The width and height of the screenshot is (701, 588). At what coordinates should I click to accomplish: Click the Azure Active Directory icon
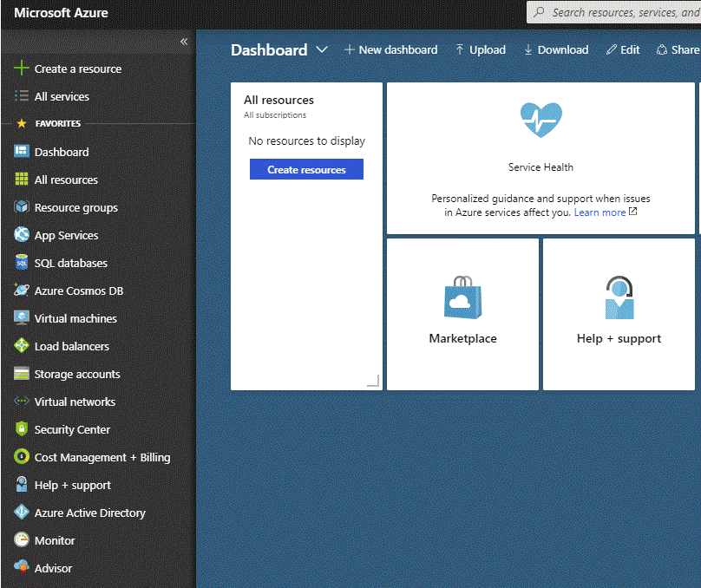[x=22, y=512]
